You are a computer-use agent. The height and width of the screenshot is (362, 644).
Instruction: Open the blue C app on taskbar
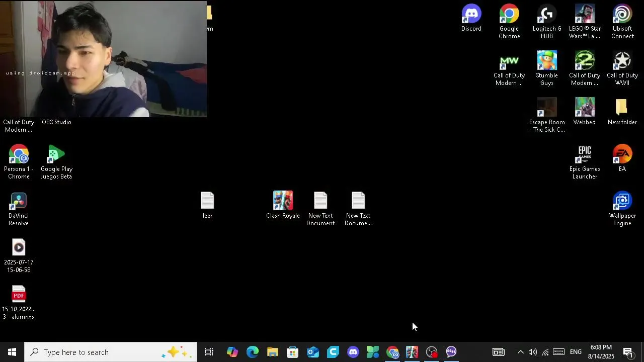click(x=333, y=352)
